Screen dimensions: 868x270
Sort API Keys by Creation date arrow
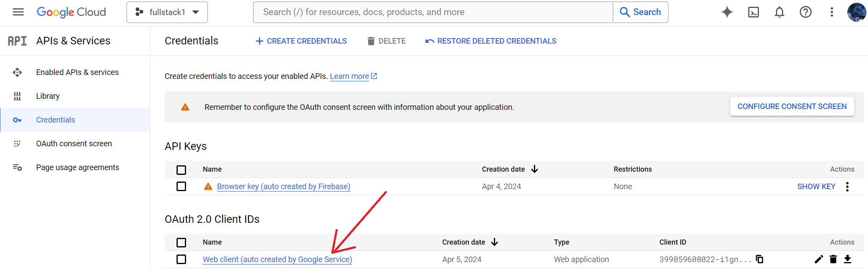click(x=534, y=169)
